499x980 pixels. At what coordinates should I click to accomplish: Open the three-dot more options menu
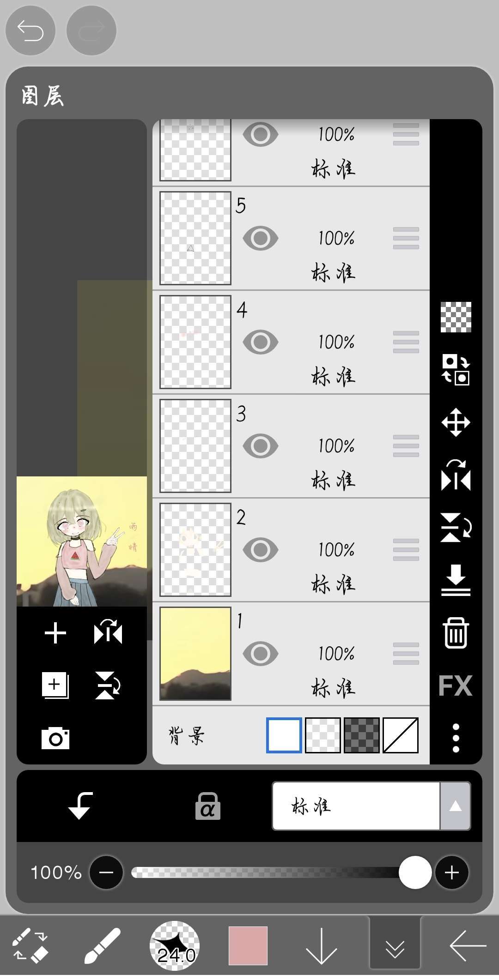point(456,738)
